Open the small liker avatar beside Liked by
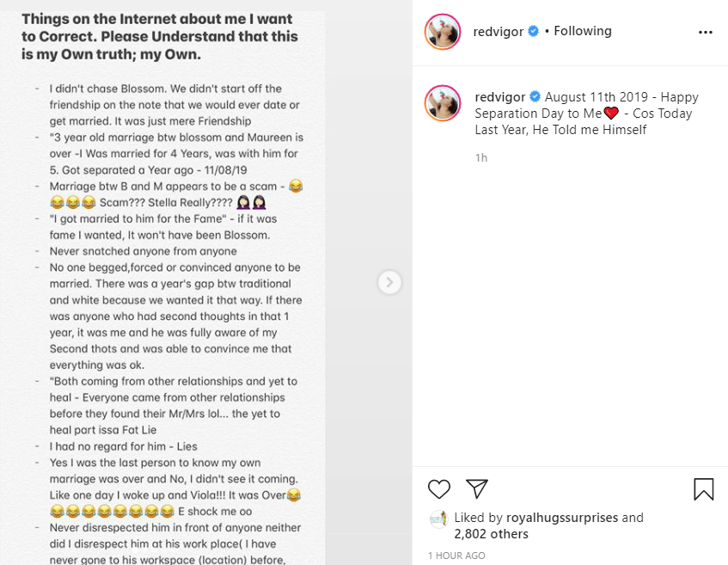The width and height of the screenshot is (728, 565). pos(438,518)
